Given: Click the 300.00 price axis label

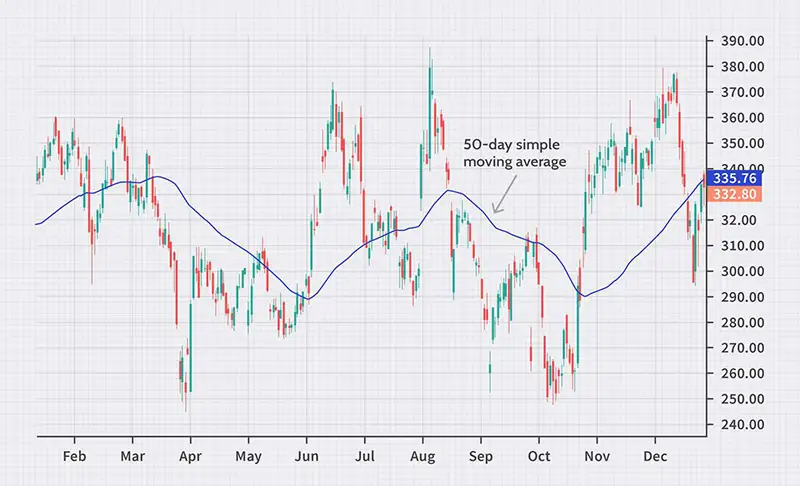Looking at the screenshot, I should tap(742, 271).
